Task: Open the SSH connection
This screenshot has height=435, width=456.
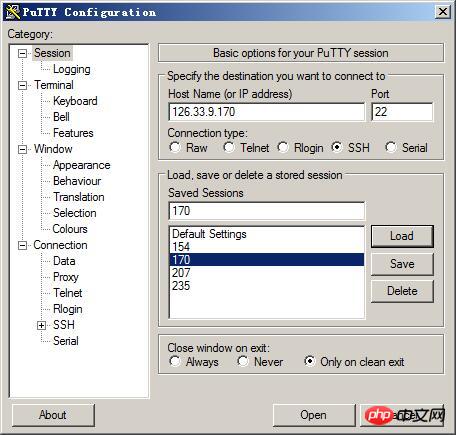Action: [x=314, y=415]
